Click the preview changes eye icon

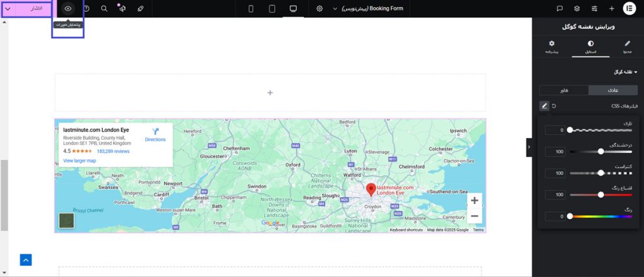click(x=69, y=9)
